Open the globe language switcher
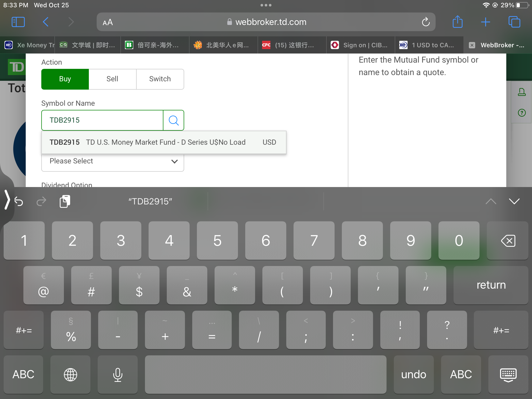Viewport: 532px width, 399px height. tap(70, 375)
